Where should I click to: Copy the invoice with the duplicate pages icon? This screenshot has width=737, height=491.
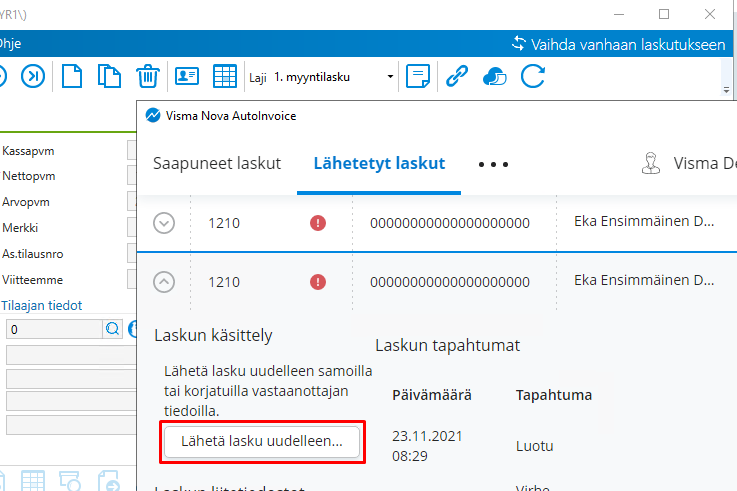pos(109,76)
